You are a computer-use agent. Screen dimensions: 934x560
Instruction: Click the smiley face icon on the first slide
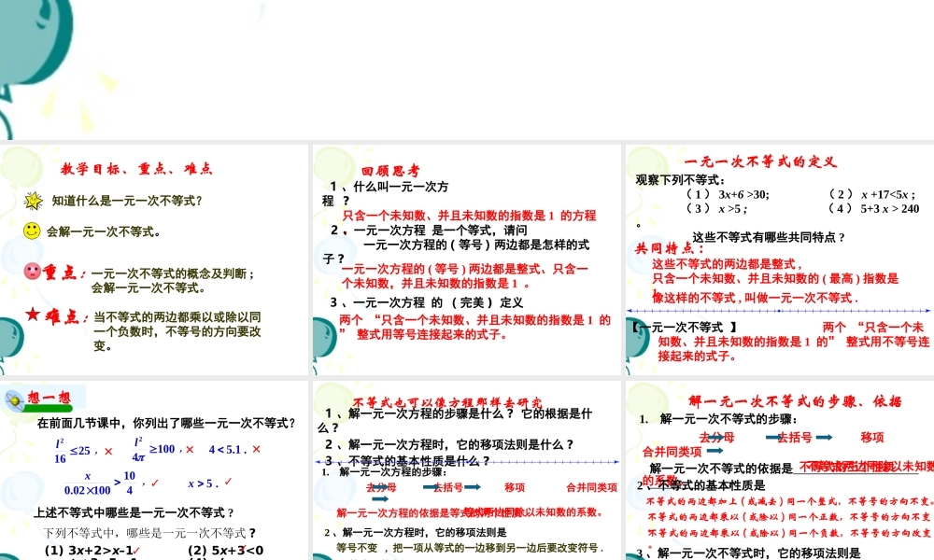tap(32, 231)
